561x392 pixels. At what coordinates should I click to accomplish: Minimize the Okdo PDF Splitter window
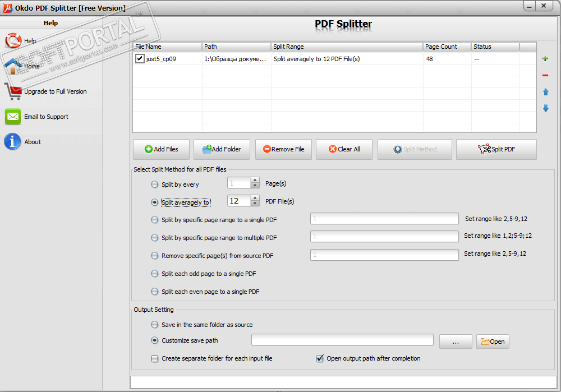pyautogui.click(x=529, y=6)
